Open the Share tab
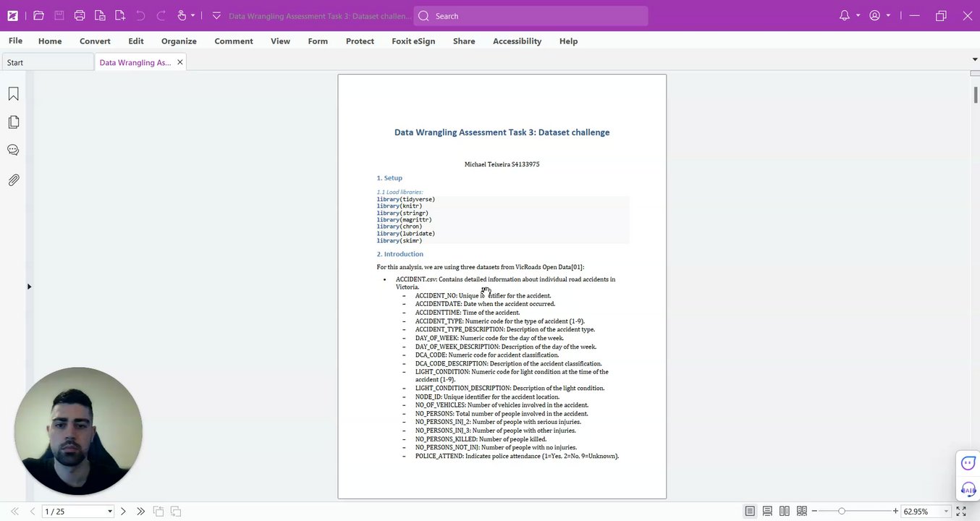 point(464,41)
